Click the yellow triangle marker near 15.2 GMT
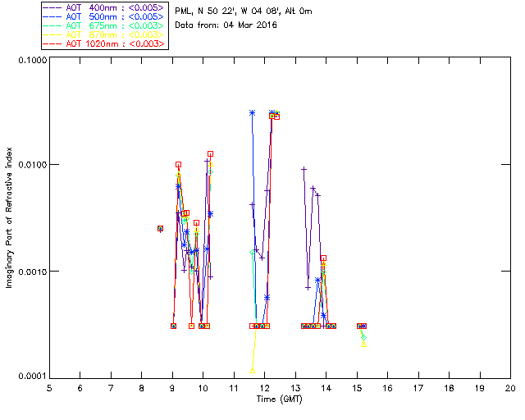The image size is (525, 420). pos(364,345)
